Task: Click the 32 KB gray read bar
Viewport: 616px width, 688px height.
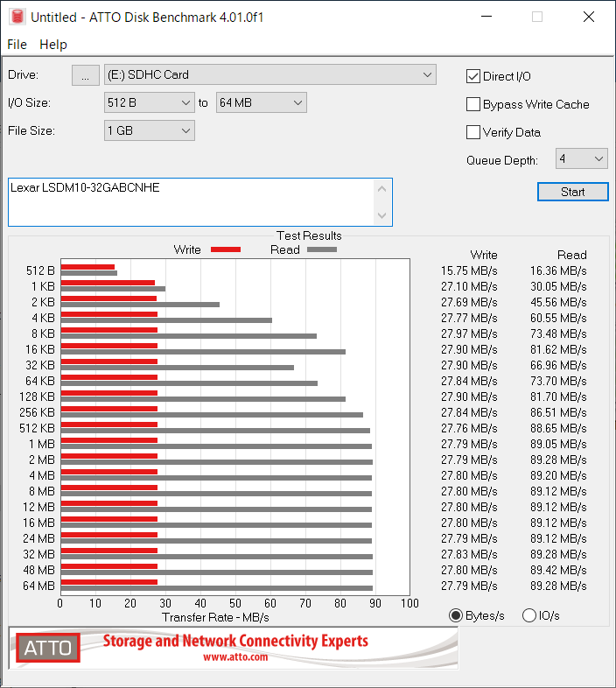Action: [178, 368]
